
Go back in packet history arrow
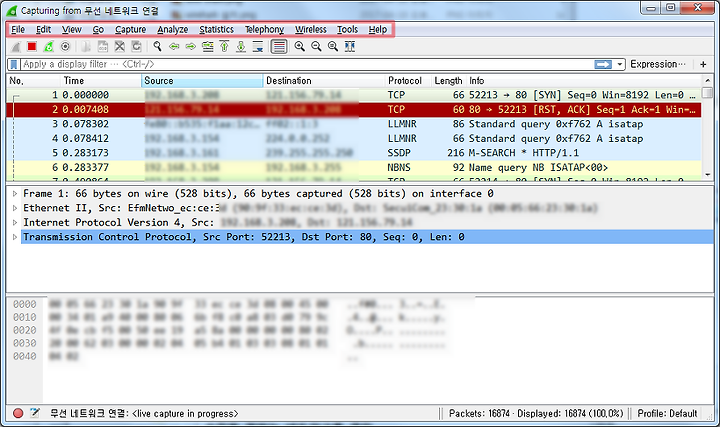(x=174, y=46)
